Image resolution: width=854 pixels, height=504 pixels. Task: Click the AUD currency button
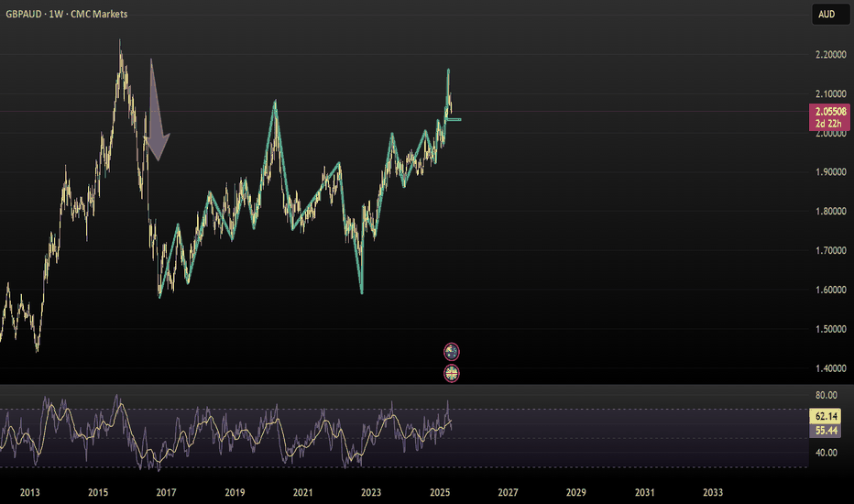(830, 15)
